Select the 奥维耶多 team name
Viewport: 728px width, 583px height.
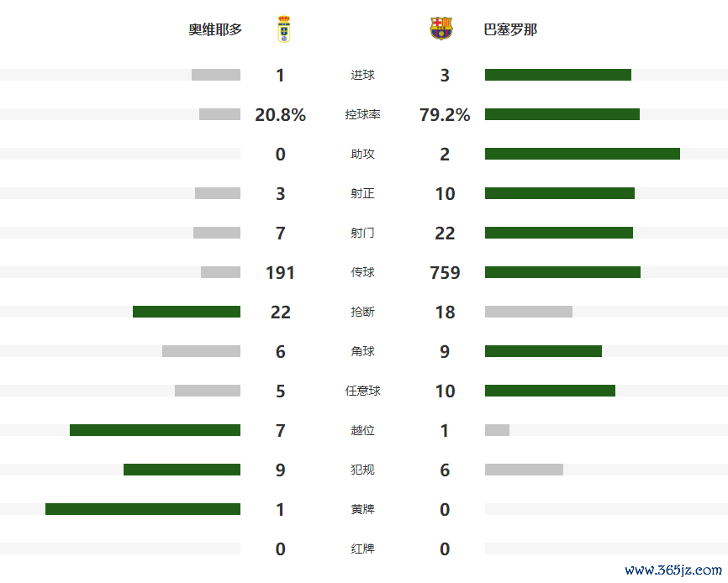(215, 29)
